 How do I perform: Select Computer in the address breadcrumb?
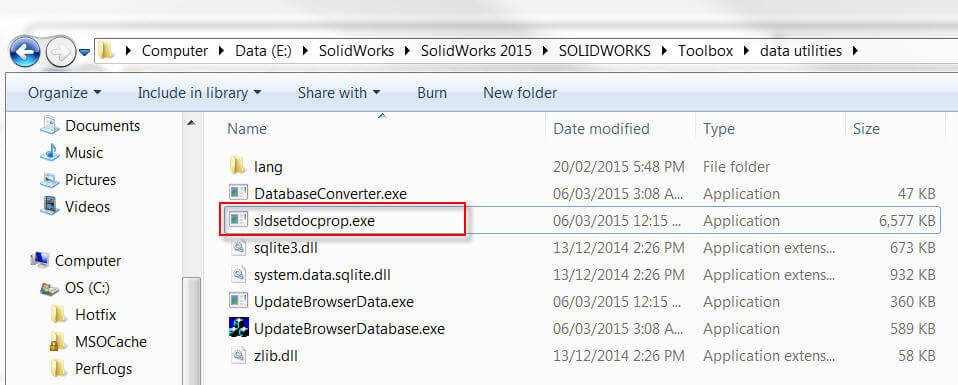coord(175,51)
